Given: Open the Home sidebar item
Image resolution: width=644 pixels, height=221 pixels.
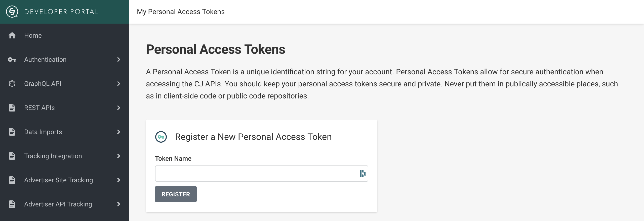Looking at the screenshot, I should coord(33,35).
